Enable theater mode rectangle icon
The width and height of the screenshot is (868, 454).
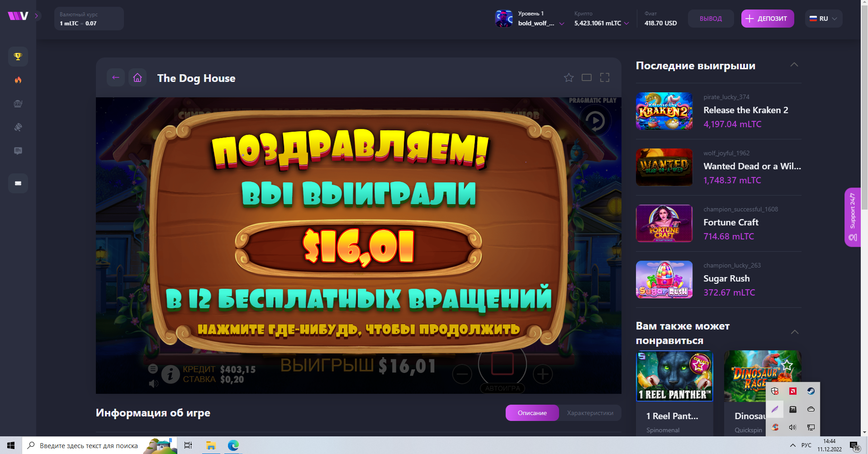587,78
